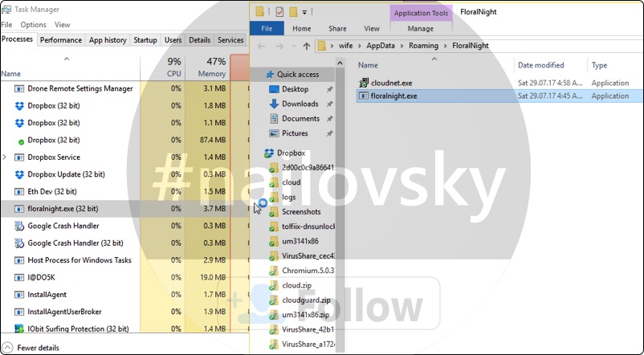Click the Dropbox icon in navigation pane
This screenshot has width=644, height=355.
[x=269, y=153]
